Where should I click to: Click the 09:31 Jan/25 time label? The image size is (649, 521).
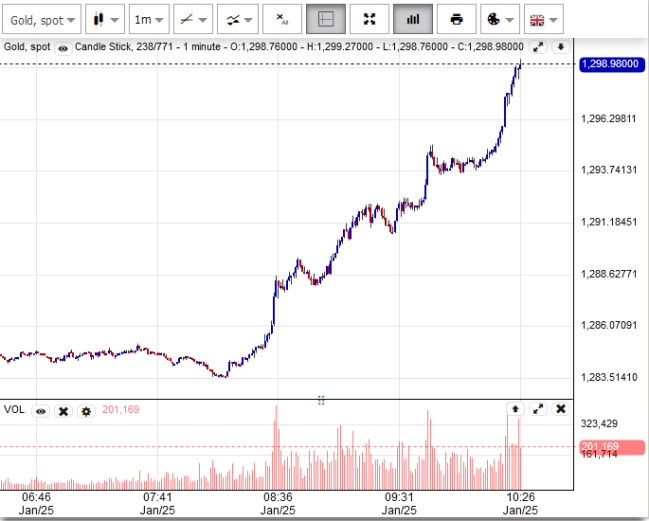[x=399, y=504]
